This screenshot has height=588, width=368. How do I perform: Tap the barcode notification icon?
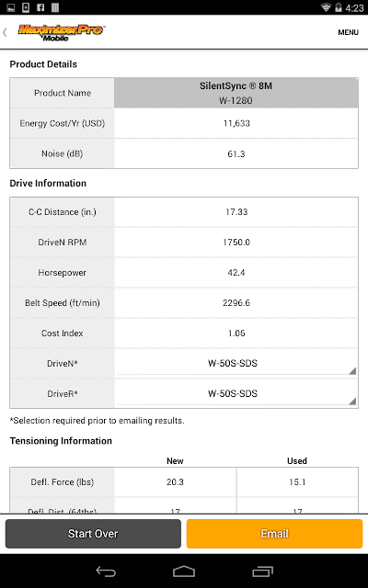55,7
